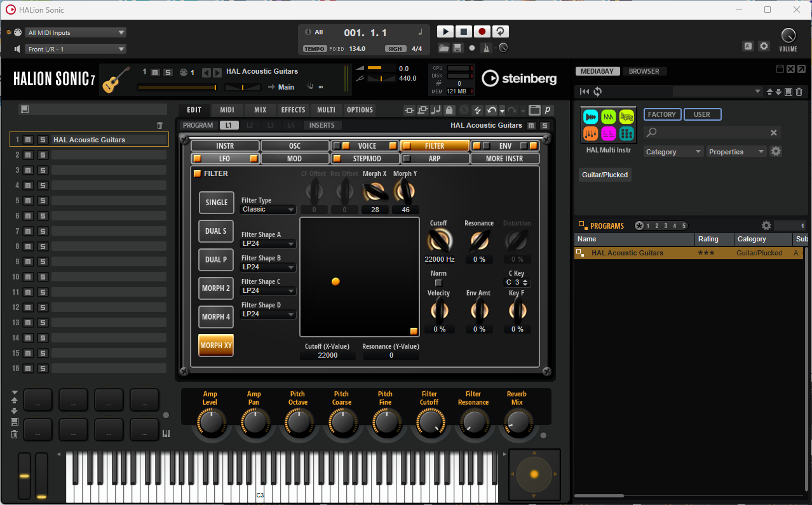This screenshot has width=812, height=505.
Task: Open the Filter Shape C dropdown
Action: tap(268, 291)
